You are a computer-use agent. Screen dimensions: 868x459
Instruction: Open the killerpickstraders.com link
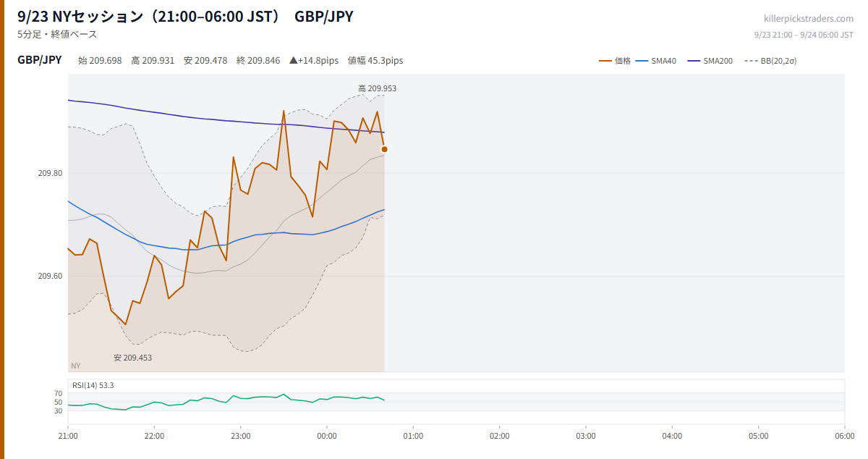coord(809,18)
